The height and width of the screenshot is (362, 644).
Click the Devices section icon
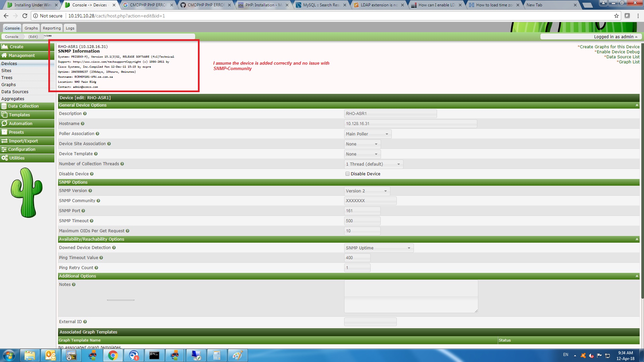(9, 63)
